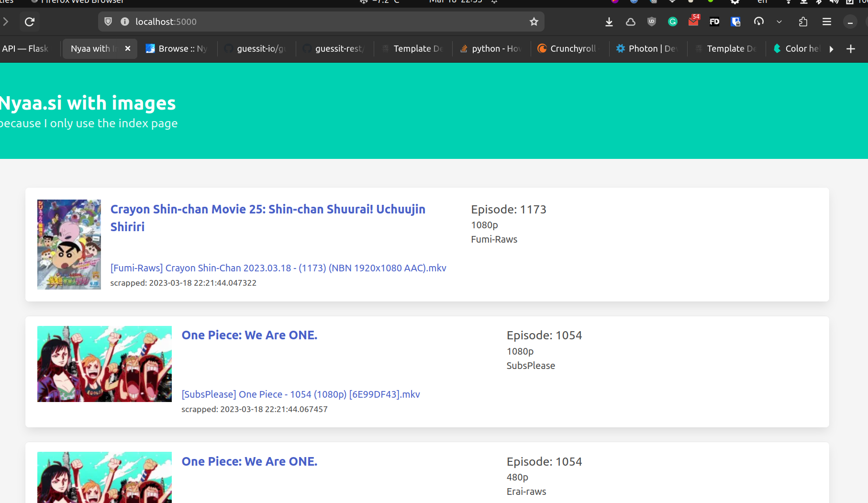Open the speedometer extension icon
This screenshot has height=503, width=868.
(759, 22)
